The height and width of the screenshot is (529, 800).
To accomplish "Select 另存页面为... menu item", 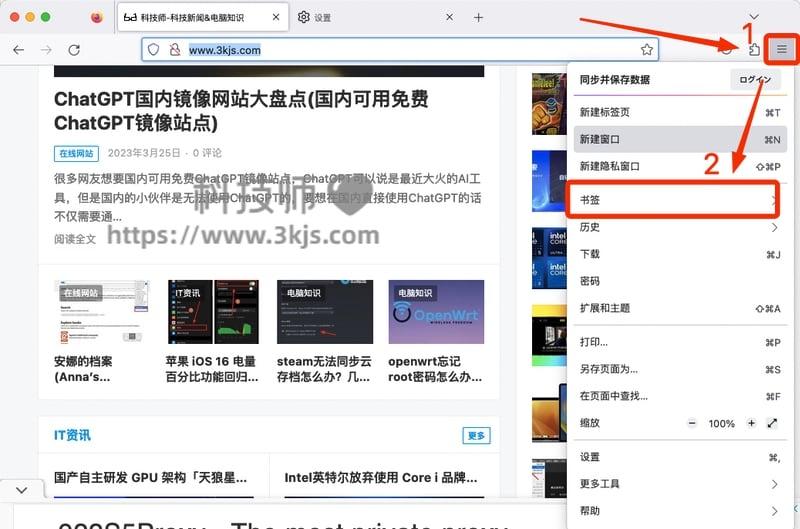I will pyautogui.click(x=680, y=369).
